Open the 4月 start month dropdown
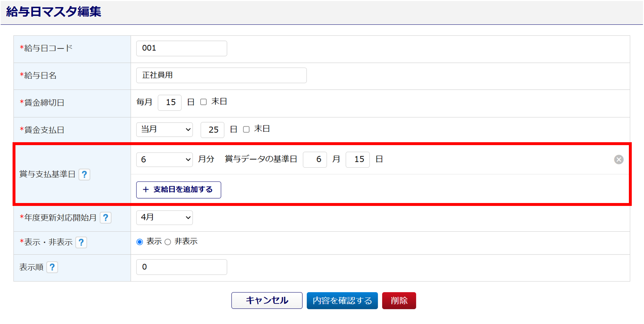This screenshot has height=324, width=644. (x=165, y=218)
